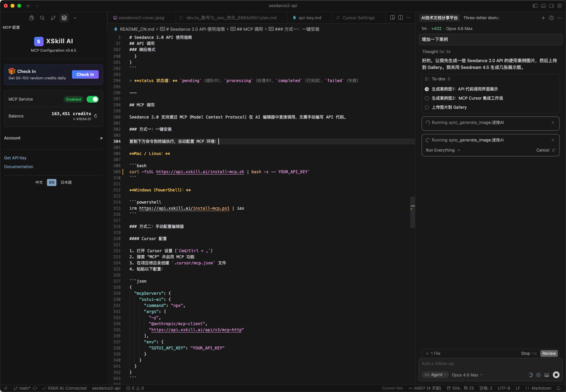Enable web search via the globe icon
Screen dimensions: 566x392
pyautogui.click(x=538, y=375)
